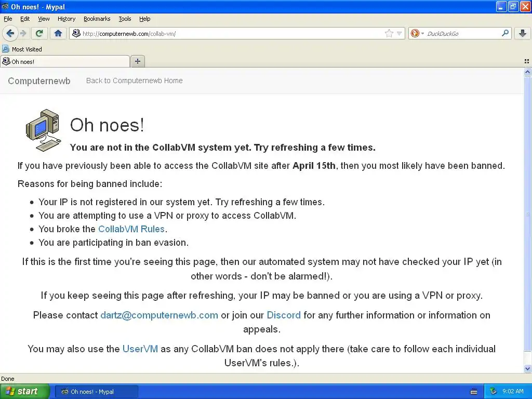Click the scrollbar up arrow
Image resolution: width=532 pixels, height=399 pixels.
click(527, 72)
